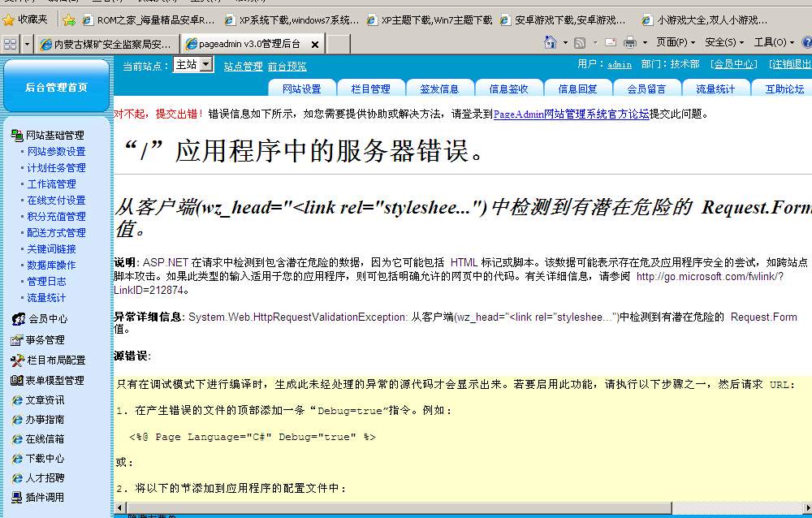
Task: Switch to the 流量统计 top tab
Action: [x=715, y=89]
